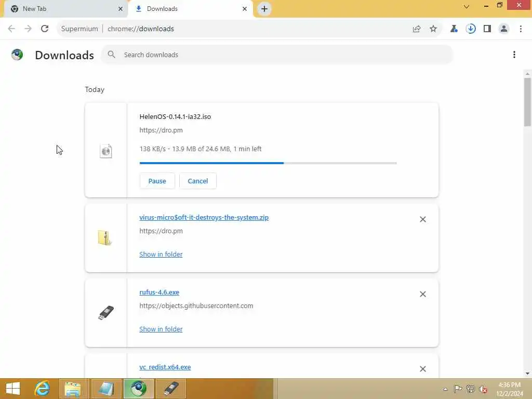Click the HelenOS download progress bar

(268, 163)
